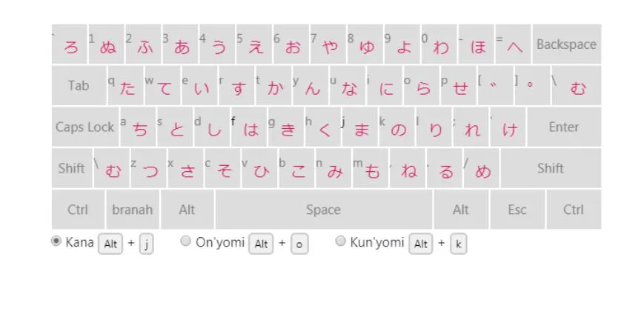This screenshot has width=644, height=317.
Task: Select the On'yomi radio button
Action: pyautogui.click(x=186, y=241)
